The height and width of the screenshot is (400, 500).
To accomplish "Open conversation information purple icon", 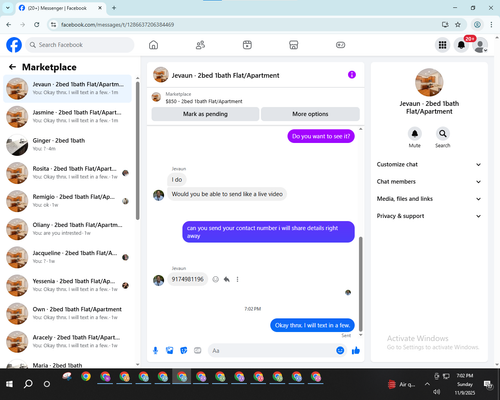I will coord(352,75).
